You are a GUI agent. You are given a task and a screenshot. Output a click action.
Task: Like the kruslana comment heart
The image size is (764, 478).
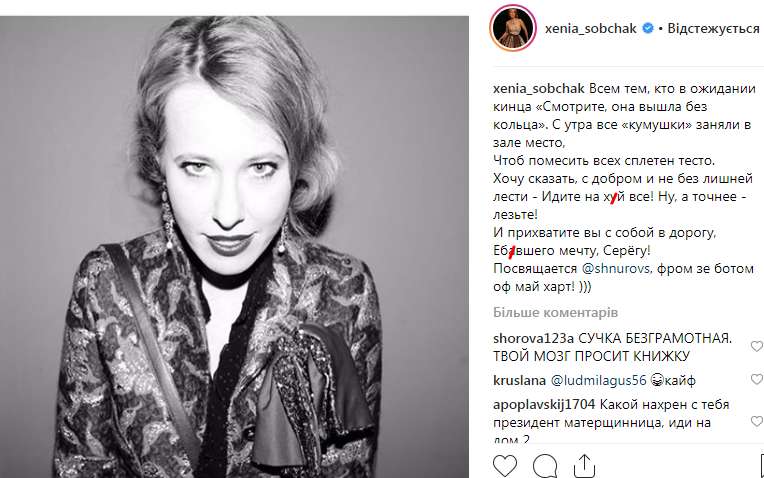coord(757,379)
